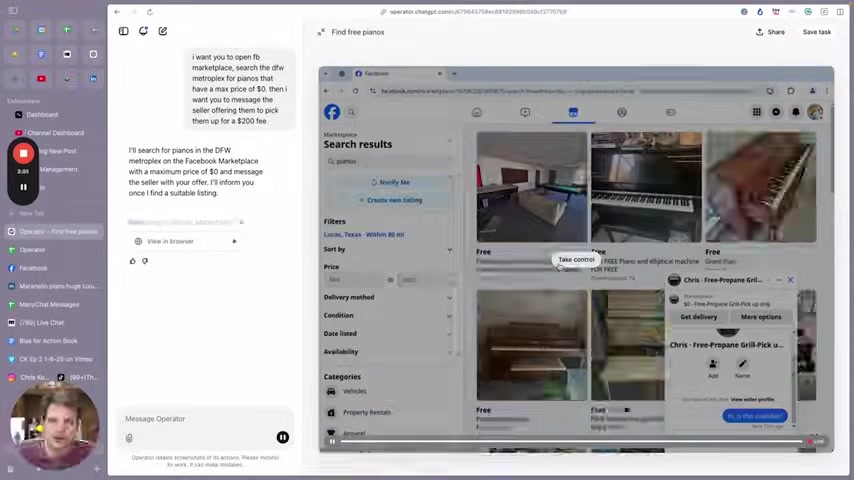This screenshot has width=854, height=480.
Task: Click the LinkedIn pinned icon in the sidebar
Action: [x=94, y=79]
